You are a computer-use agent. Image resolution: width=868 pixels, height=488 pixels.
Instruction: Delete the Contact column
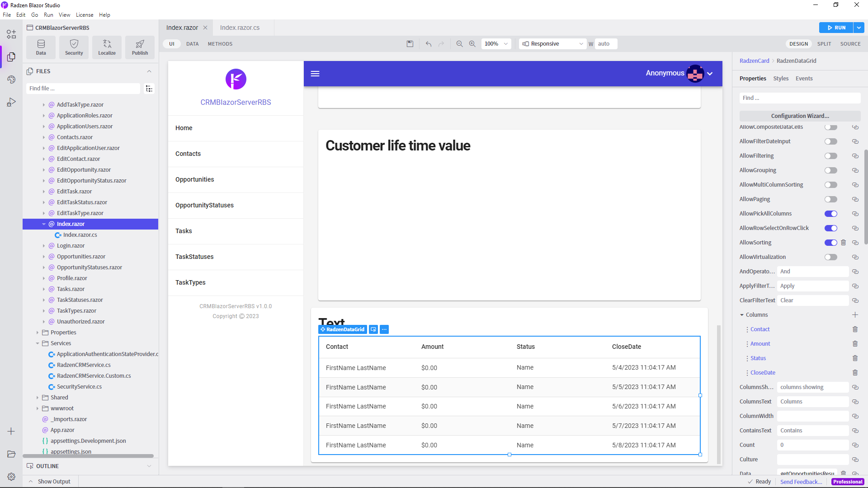855,329
